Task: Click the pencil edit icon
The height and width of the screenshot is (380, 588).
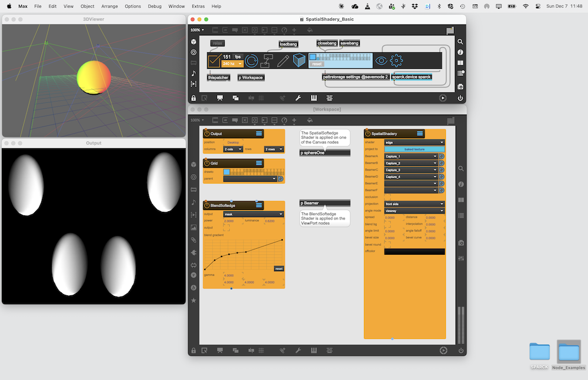Action: tap(283, 61)
